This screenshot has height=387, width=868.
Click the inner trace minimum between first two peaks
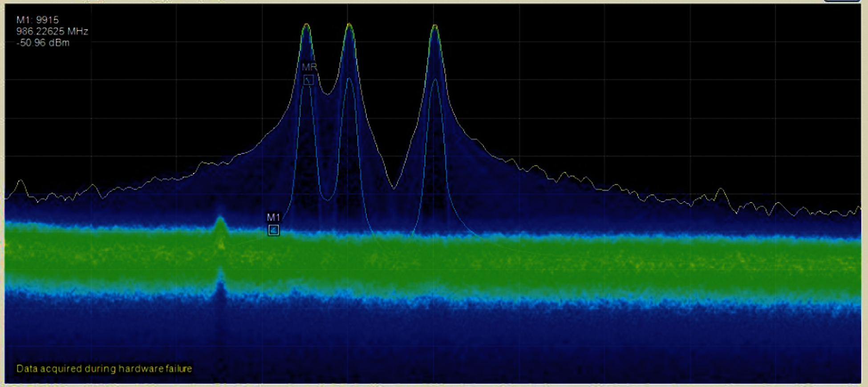[x=328, y=199]
